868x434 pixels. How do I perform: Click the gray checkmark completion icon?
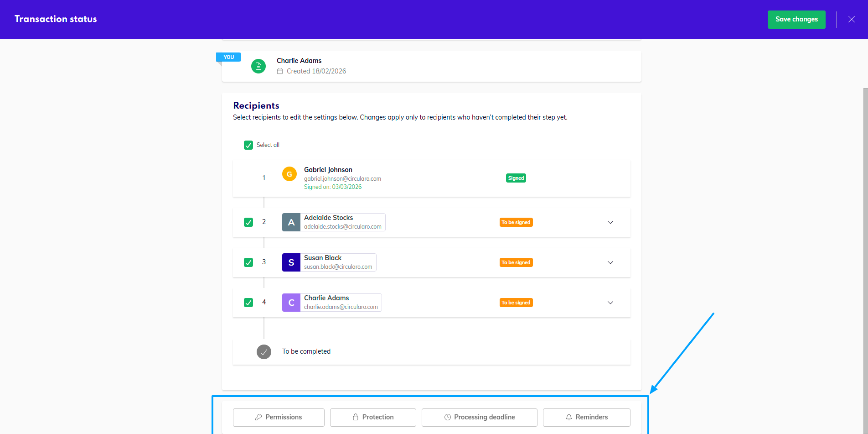pos(264,352)
